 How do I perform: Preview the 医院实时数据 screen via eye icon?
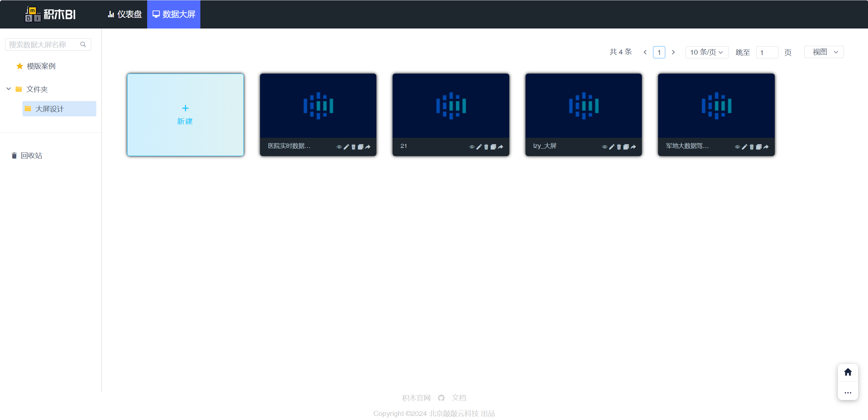click(x=339, y=147)
